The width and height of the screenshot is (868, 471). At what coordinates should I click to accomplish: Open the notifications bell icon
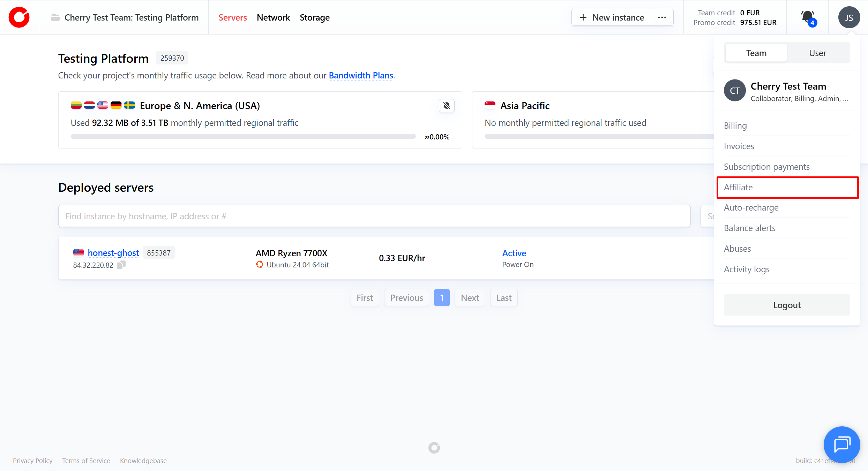point(807,17)
